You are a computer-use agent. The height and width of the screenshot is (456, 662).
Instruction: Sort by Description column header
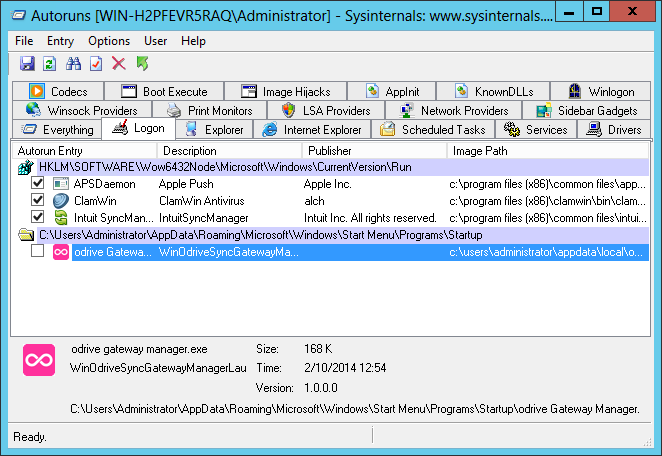[230, 151]
